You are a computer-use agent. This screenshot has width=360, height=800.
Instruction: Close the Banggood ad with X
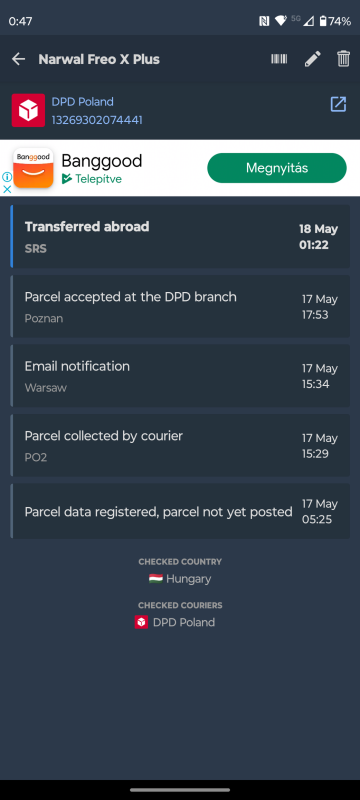[x=7, y=189]
